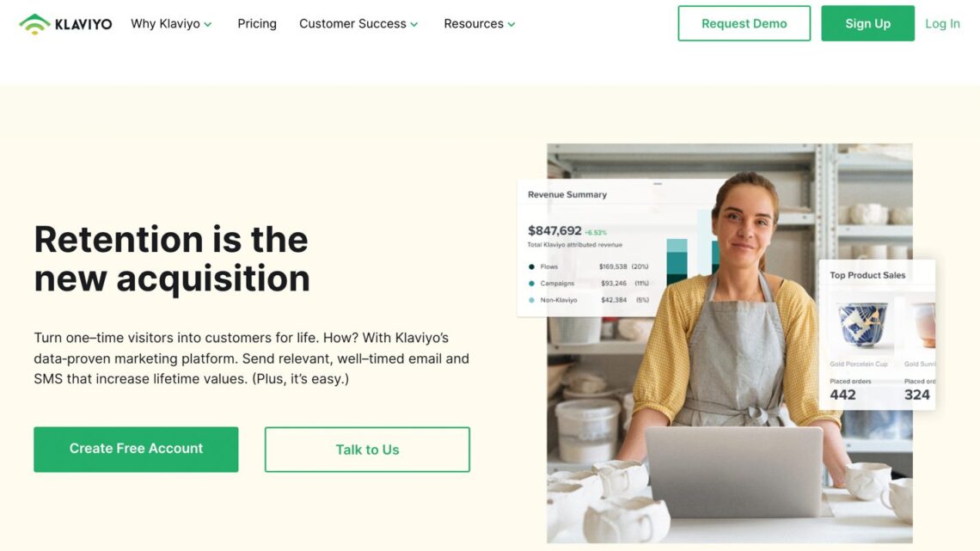Click the Talk to Us button
This screenshot has height=551, width=980.
367,450
